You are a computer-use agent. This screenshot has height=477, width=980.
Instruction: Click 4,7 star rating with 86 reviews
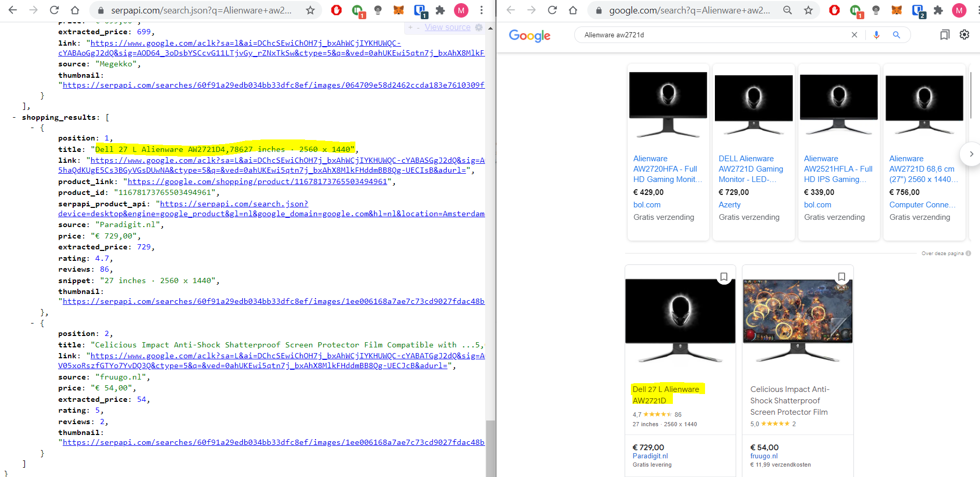(657, 414)
